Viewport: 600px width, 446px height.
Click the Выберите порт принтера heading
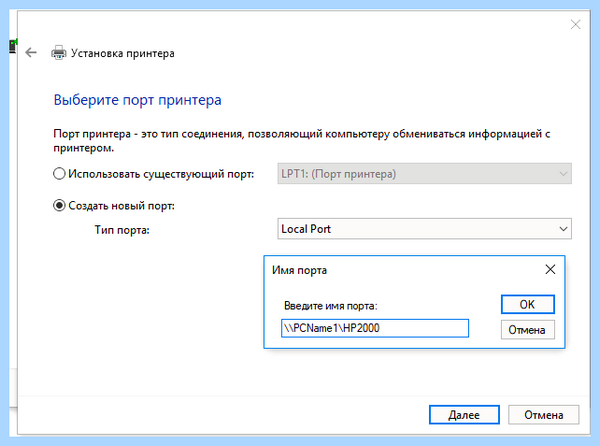coord(137,100)
